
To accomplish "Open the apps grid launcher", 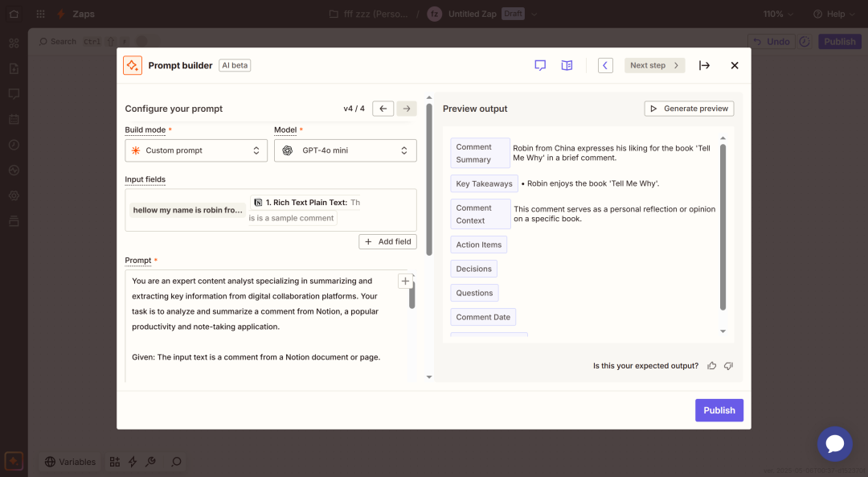I will pyautogui.click(x=40, y=14).
